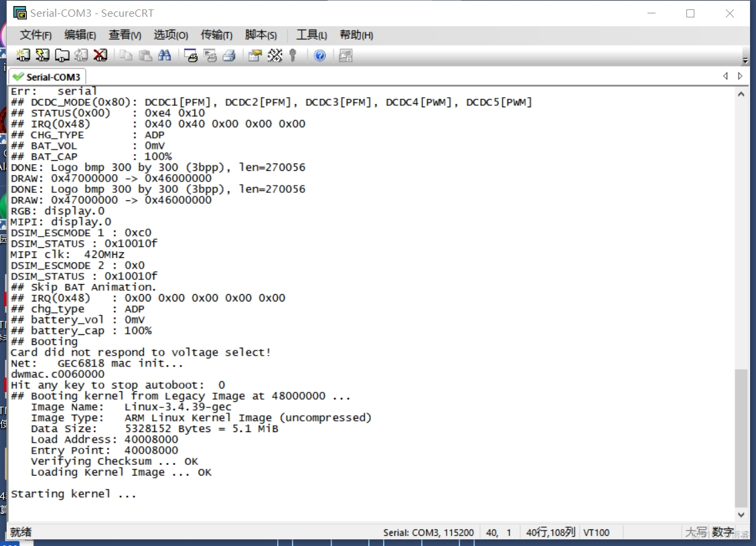Click status bar text '就绪'

point(21,532)
